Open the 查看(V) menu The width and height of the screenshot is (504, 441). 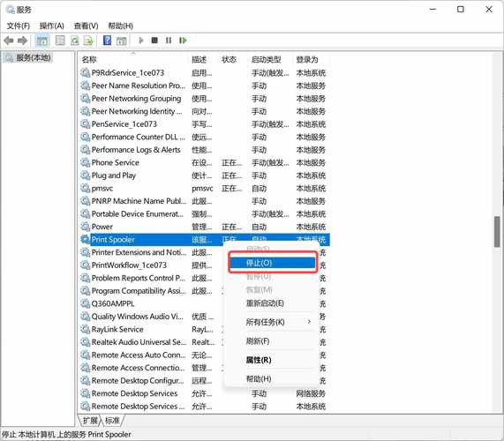[86, 26]
